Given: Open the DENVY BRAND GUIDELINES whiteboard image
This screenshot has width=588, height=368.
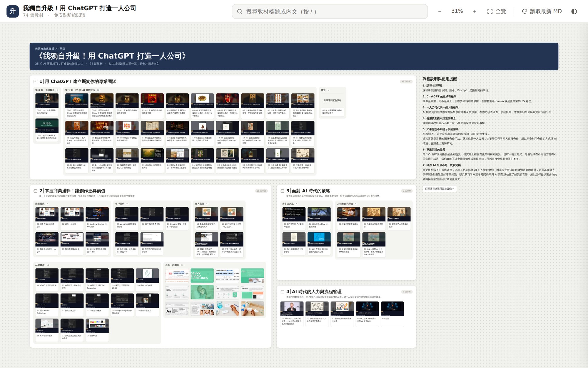Looking at the screenshot, I should [202, 276].
